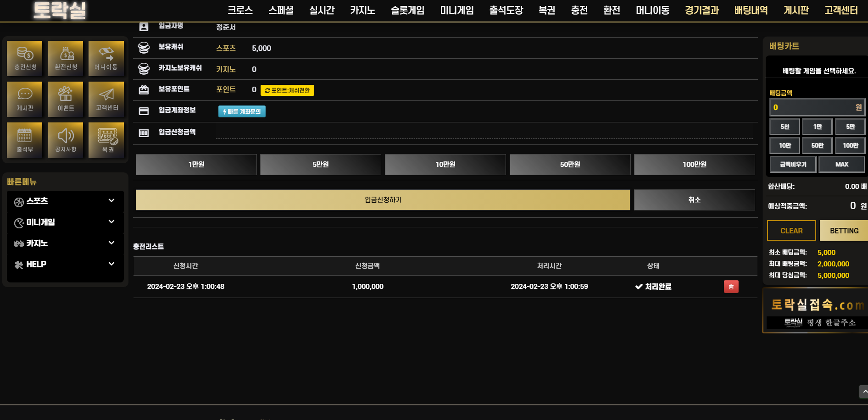Expand the 카지노 quick menu
This screenshot has height=420, width=868.
point(65,243)
